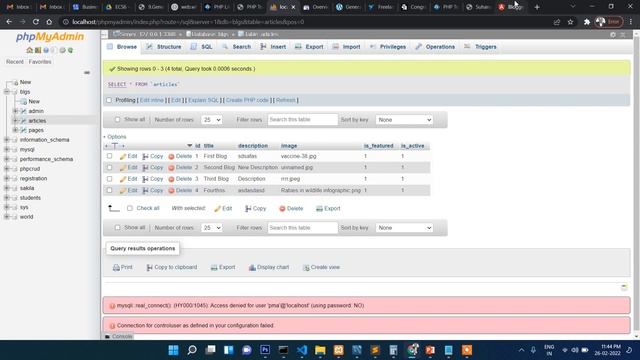The width and height of the screenshot is (640, 360).
Task: Sort by the is_featured column header
Action: [378, 146]
